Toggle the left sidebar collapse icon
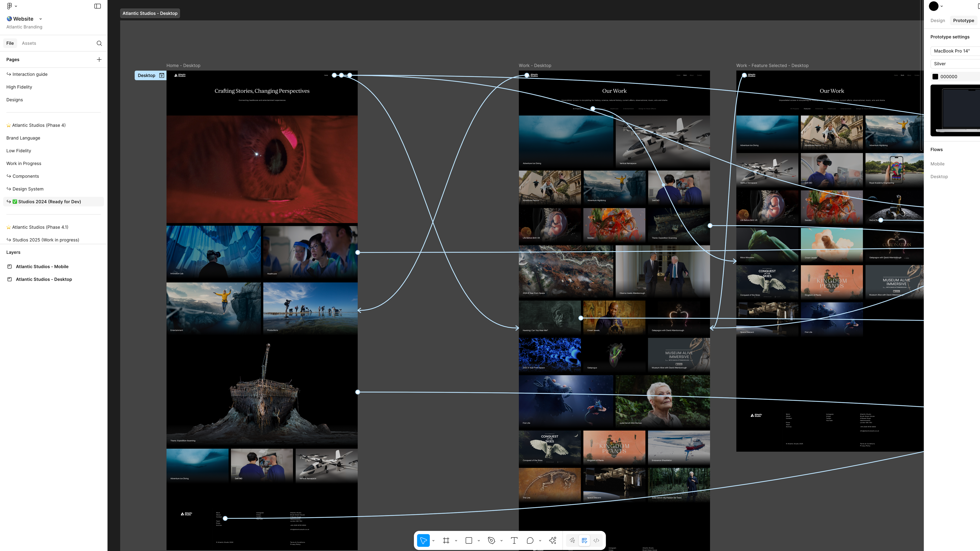The width and height of the screenshot is (980, 551). tap(97, 6)
